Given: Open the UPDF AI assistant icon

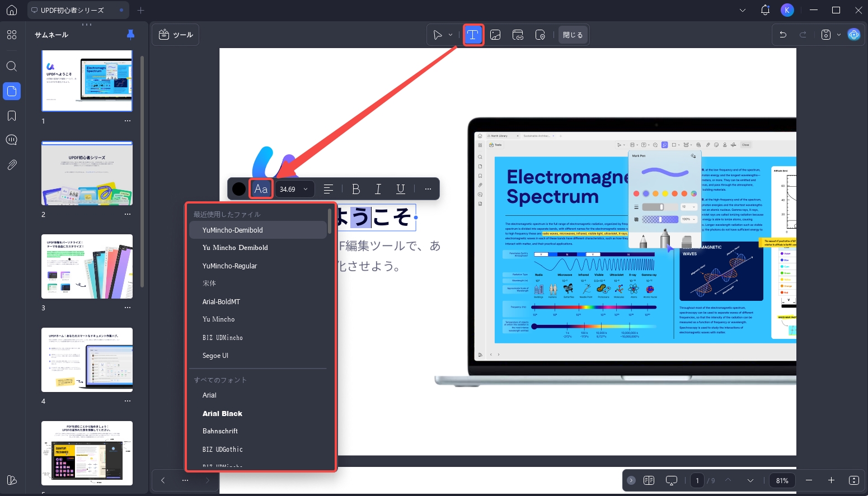Looking at the screenshot, I should tap(853, 35).
